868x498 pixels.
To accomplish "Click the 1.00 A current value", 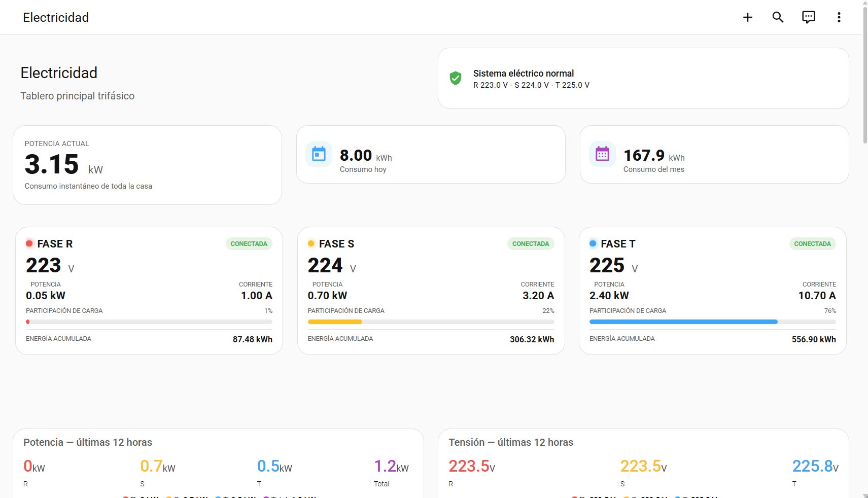I will click(x=257, y=296).
